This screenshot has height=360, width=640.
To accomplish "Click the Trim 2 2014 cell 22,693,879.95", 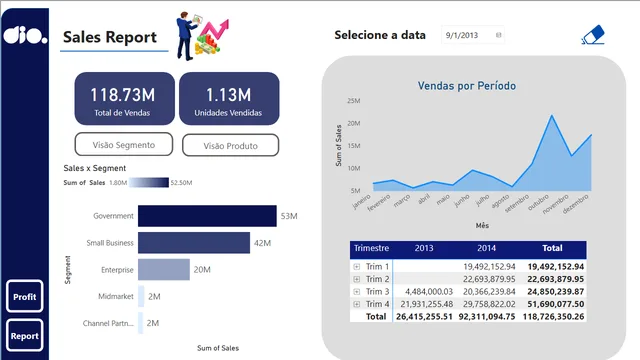I will [489, 279].
